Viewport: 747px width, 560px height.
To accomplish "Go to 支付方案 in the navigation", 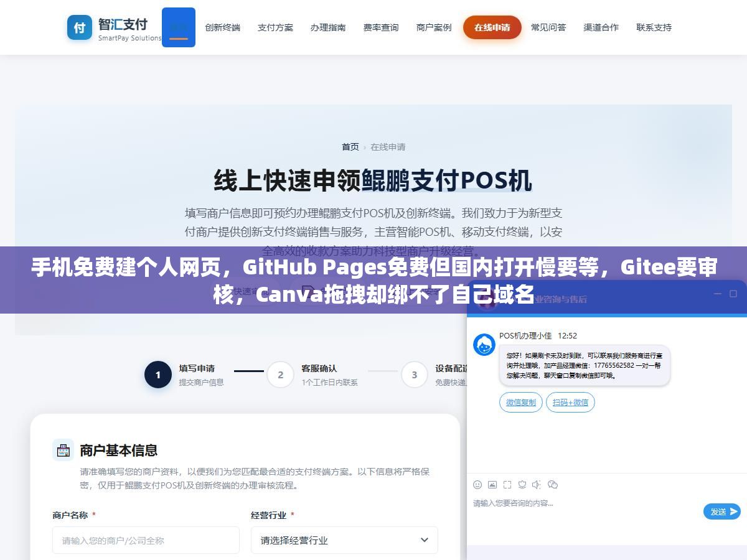I will point(276,27).
